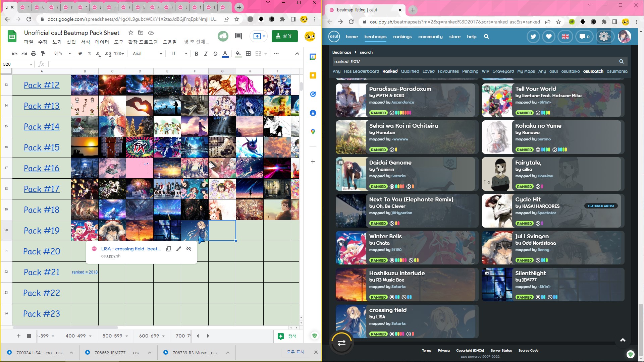The image size is (644, 362).
Task: Open more toolbar options (three dots)
Action: point(276,54)
